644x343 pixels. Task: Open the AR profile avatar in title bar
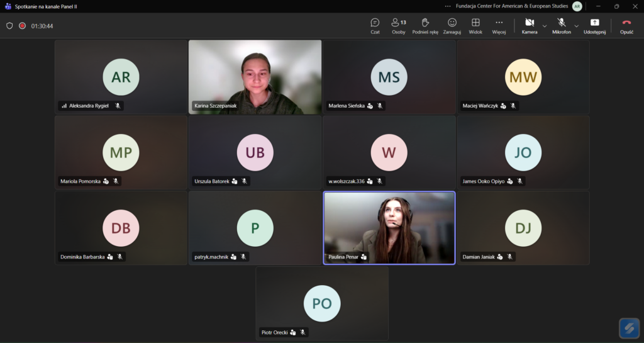pyautogui.click(x=577, y=6)
